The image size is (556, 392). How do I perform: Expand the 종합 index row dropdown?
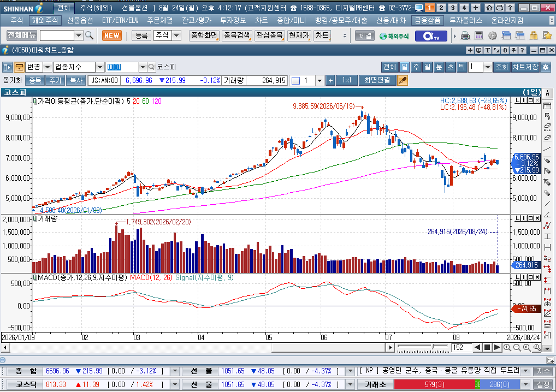tap(174, 371)
